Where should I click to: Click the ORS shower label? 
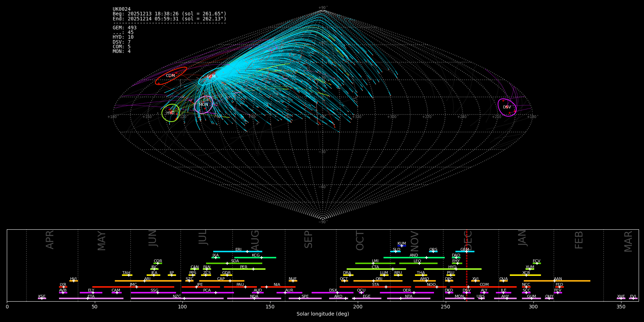pos(433,250)
